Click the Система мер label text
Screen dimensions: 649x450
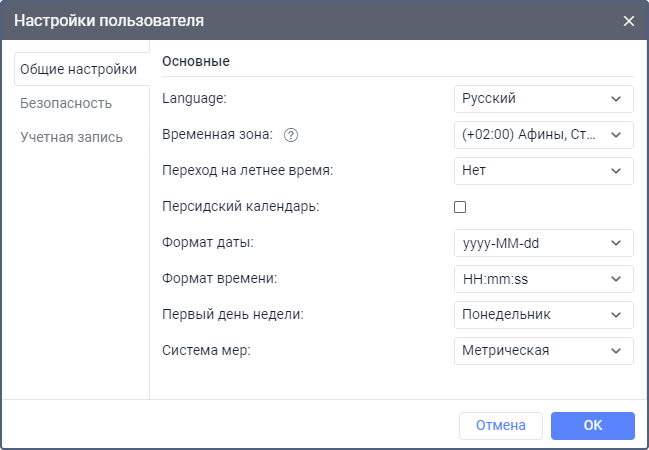click(x=206, y=351)
